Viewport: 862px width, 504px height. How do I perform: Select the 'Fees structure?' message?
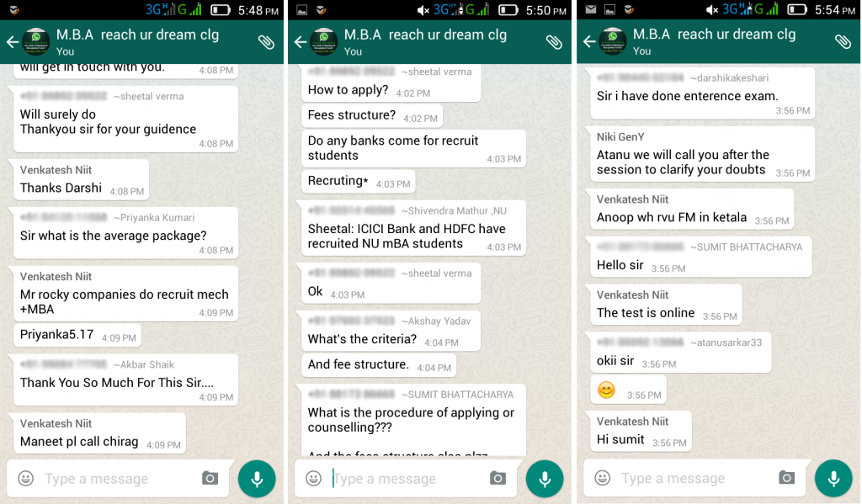[x=371, y=115]
